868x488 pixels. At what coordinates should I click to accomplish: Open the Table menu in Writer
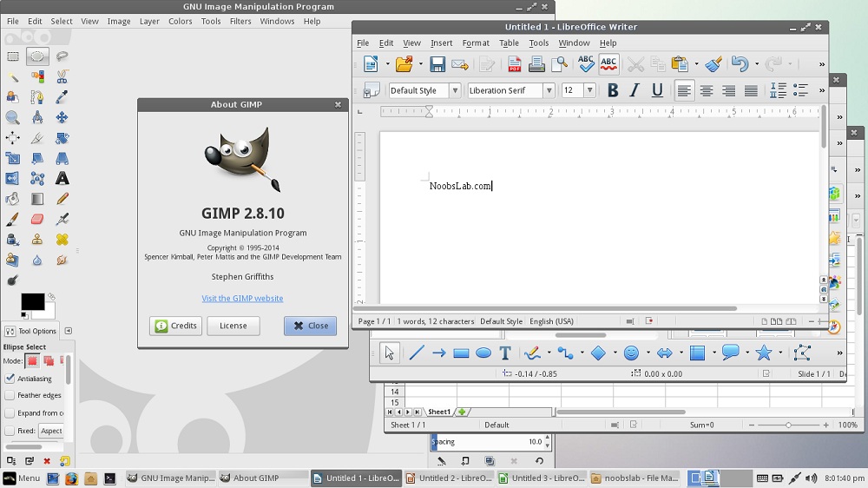point(509,43)
